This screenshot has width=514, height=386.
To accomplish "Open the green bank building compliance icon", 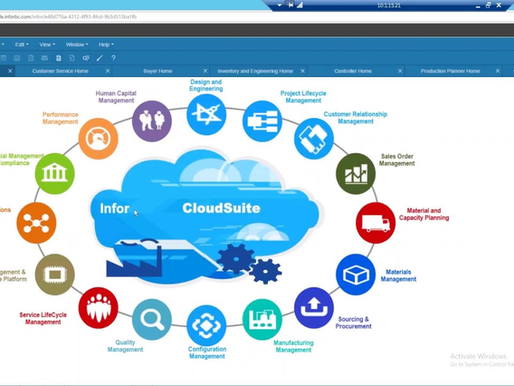I will (x=55, y=173).
